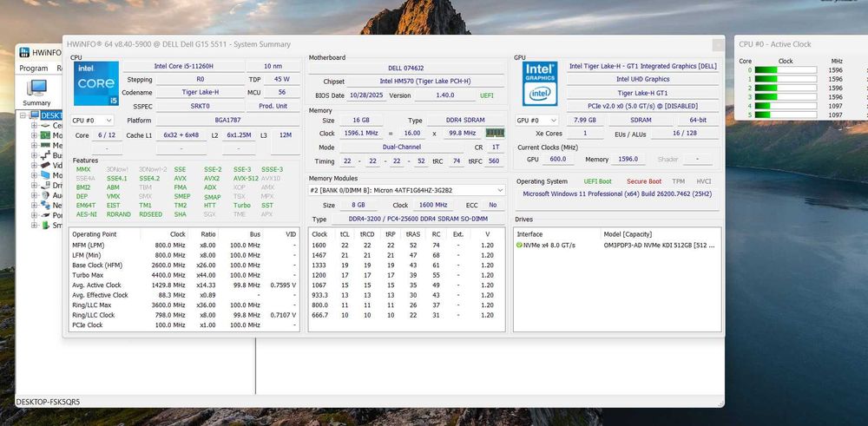The width and height of the screenshot is (868, 426).
Task: Click the BIOS version 1.40.0 field
Action: [444, 95]
